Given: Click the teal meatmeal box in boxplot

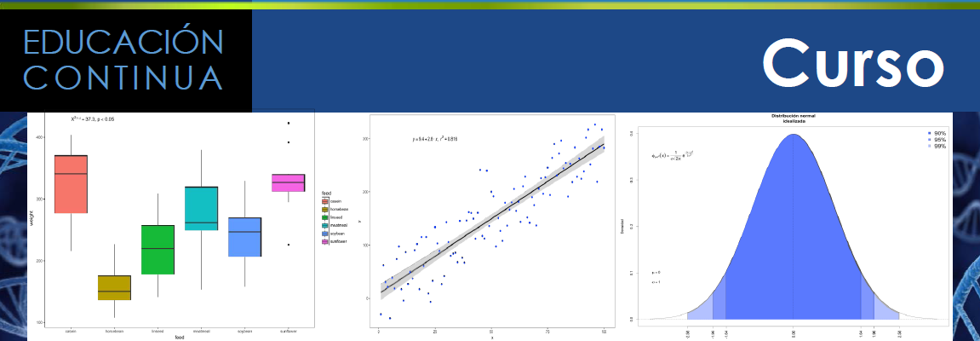Looking at the screenshot, I should pos(201,208).
